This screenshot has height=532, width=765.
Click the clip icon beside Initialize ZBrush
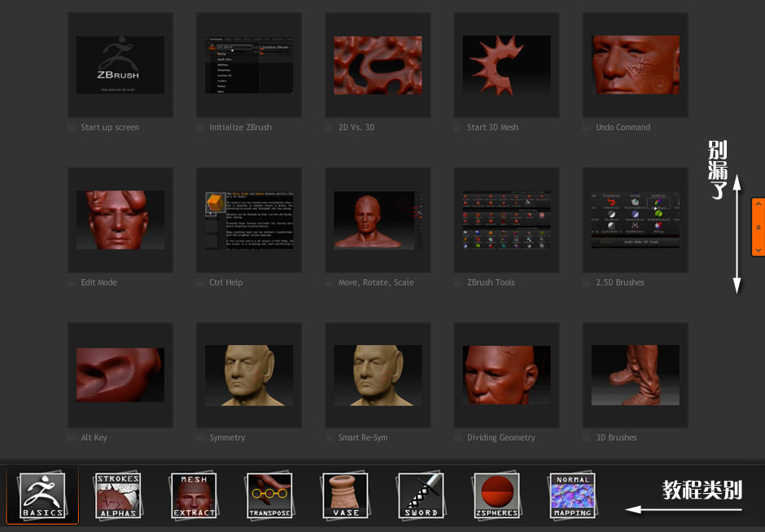click(x=200, y=127)
